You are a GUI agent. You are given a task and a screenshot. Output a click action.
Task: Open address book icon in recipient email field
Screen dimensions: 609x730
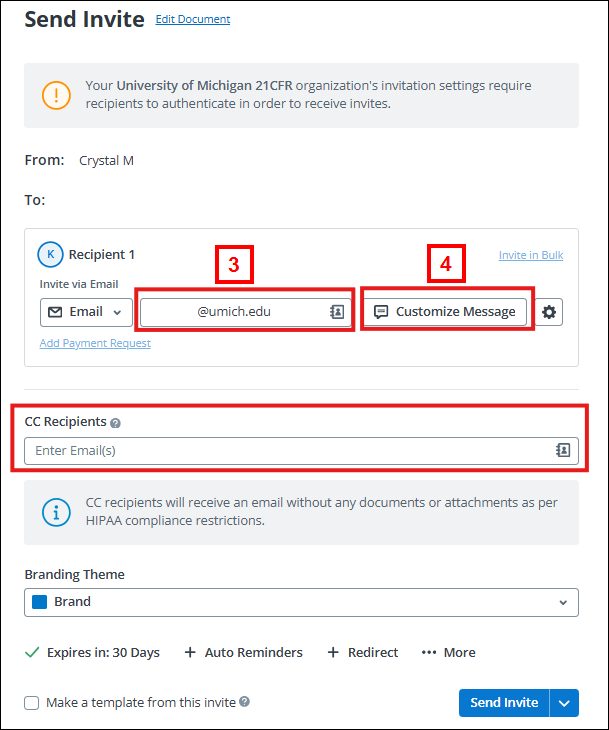coord(337,312)
